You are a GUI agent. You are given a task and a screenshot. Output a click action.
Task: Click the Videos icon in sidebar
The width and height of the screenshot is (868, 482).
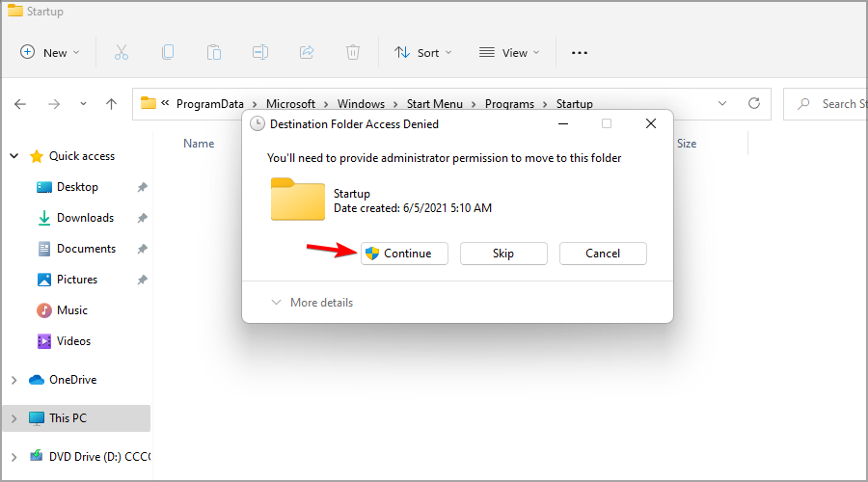click(44, 341)
